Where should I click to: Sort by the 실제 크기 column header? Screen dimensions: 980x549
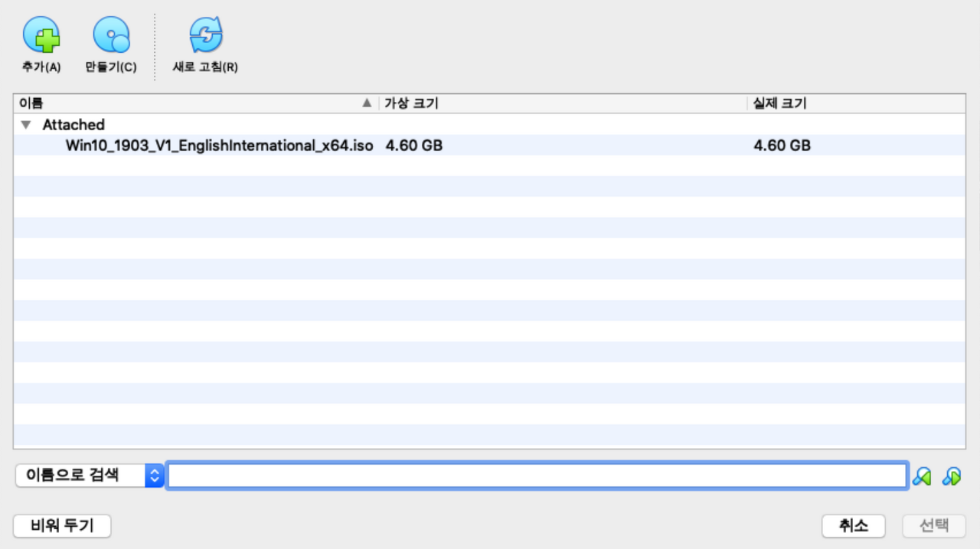click(856, 103)
